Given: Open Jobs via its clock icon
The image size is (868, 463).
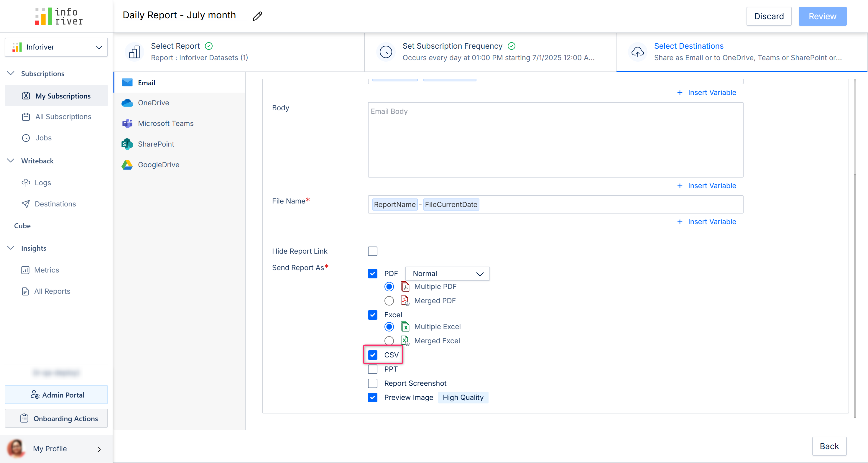Looking at the screenshot, I should [26, 138].
